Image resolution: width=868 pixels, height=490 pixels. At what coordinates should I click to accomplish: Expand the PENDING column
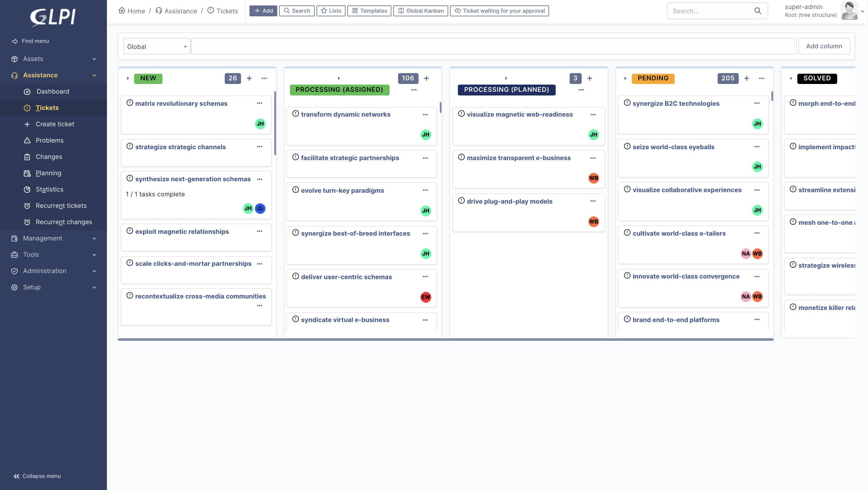(x=625, y=78)
